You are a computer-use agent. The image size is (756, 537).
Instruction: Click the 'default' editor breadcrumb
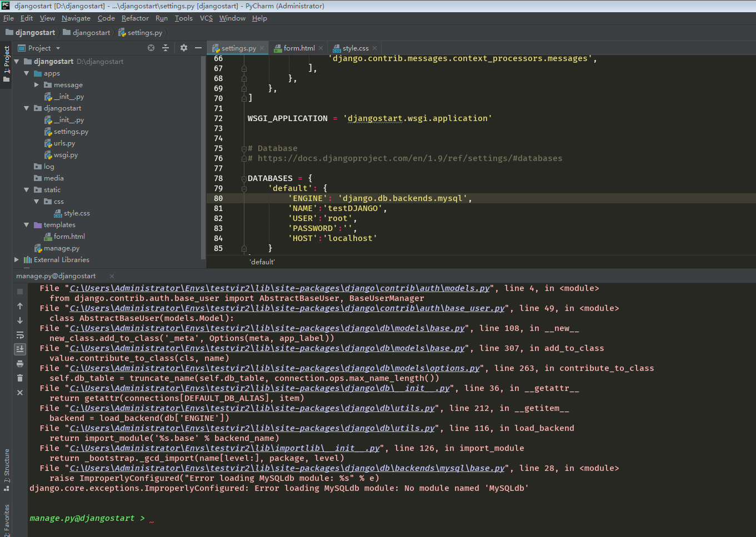[262, 262]
